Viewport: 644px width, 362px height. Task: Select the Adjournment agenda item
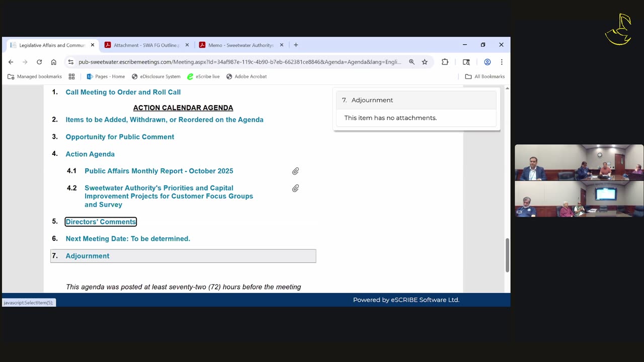(x=183, y=256)
